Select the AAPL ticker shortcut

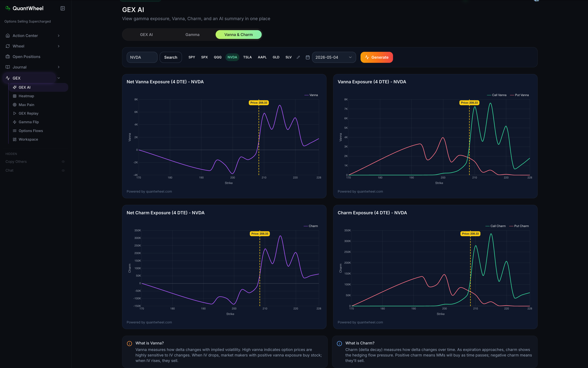(x=262, y=57)
